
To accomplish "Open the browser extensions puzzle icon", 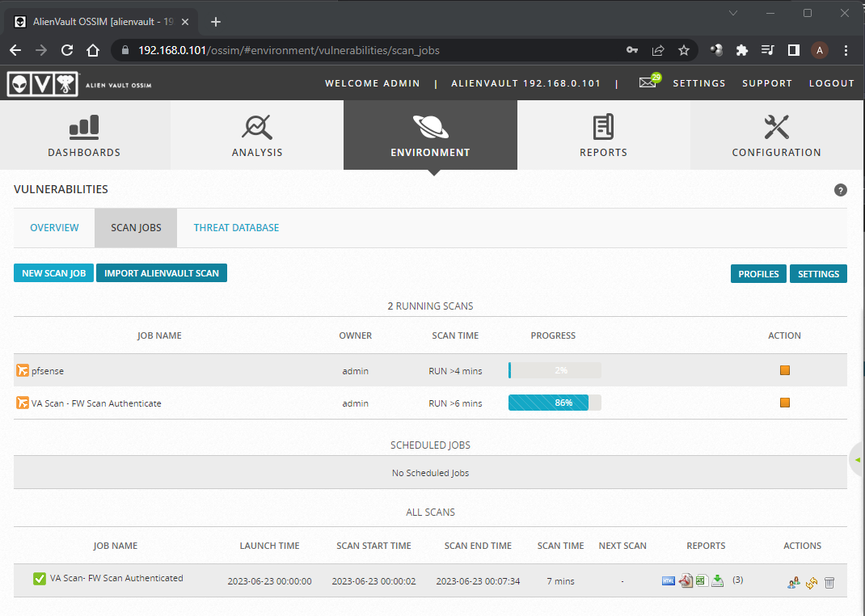I will click(x=742, y=50).
